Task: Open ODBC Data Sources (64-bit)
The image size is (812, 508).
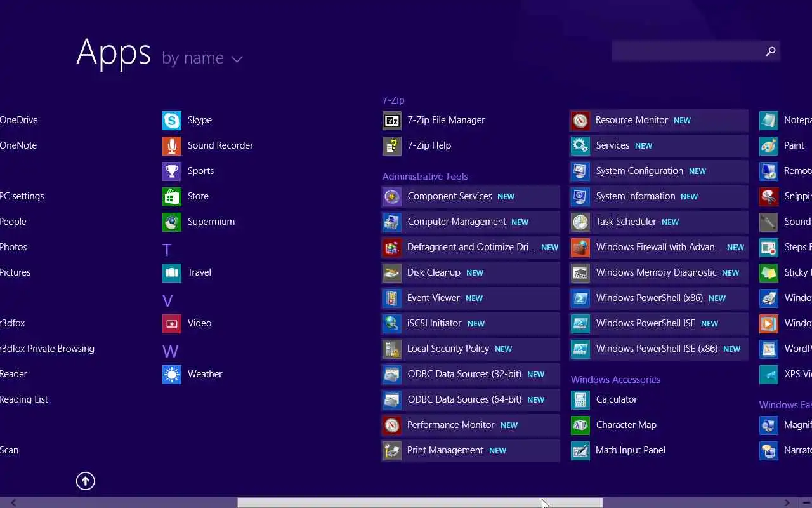Action: tap(471, 399)
